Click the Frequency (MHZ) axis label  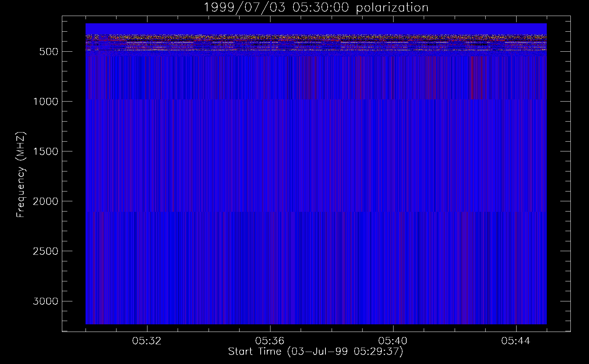[20, 175]
